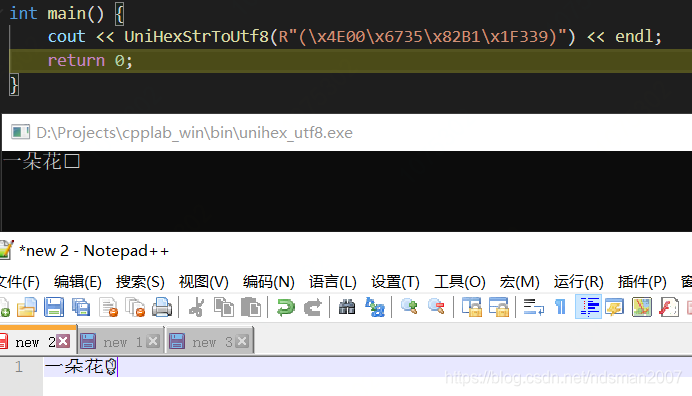This screenshot has height=396, width=692.
Task: Close the new 2 tab
Action: click(63, 341)
